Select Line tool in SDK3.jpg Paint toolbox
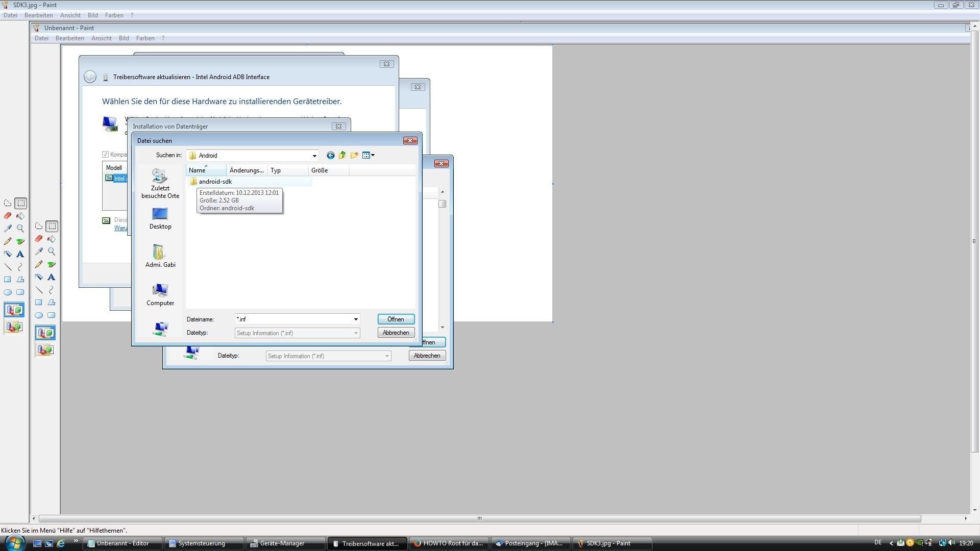Image resolution: width=980 pixels, height=551 pixels. pyautogui.click(x=8, y=267)
